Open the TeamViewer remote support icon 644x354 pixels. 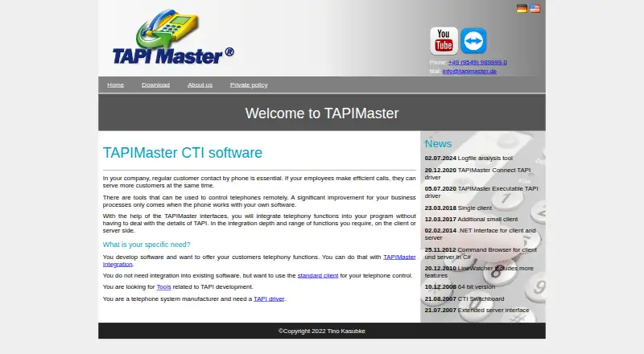tap(473, 41)
